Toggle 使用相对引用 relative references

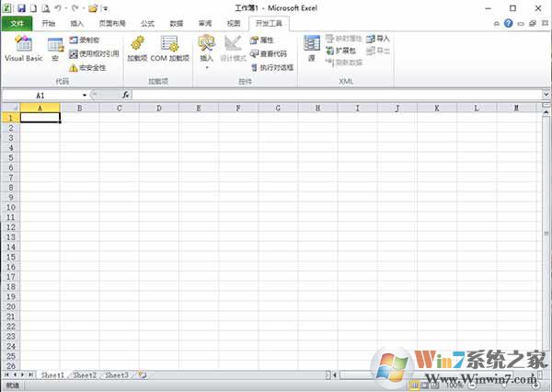pyautogui.click(x=94, y=54)
